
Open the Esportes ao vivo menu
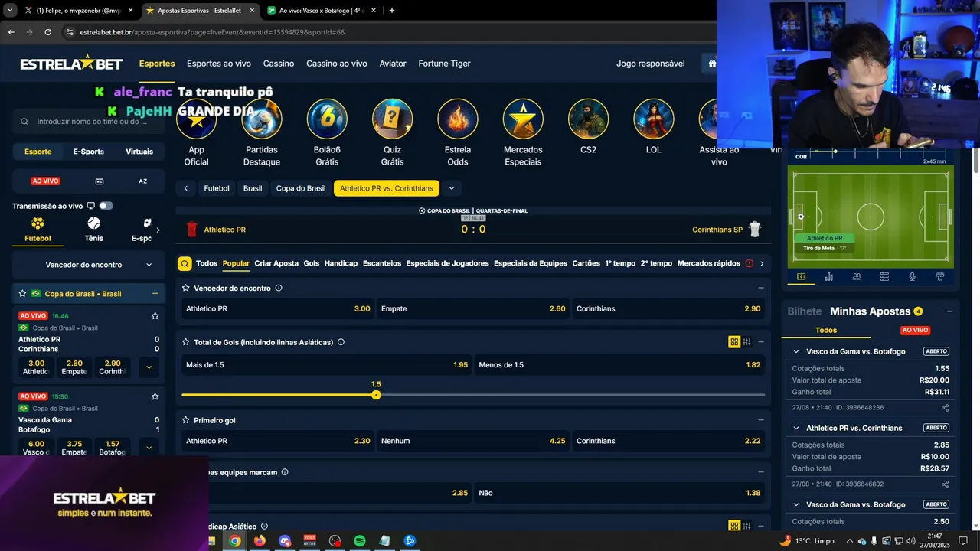pos(219,64)
